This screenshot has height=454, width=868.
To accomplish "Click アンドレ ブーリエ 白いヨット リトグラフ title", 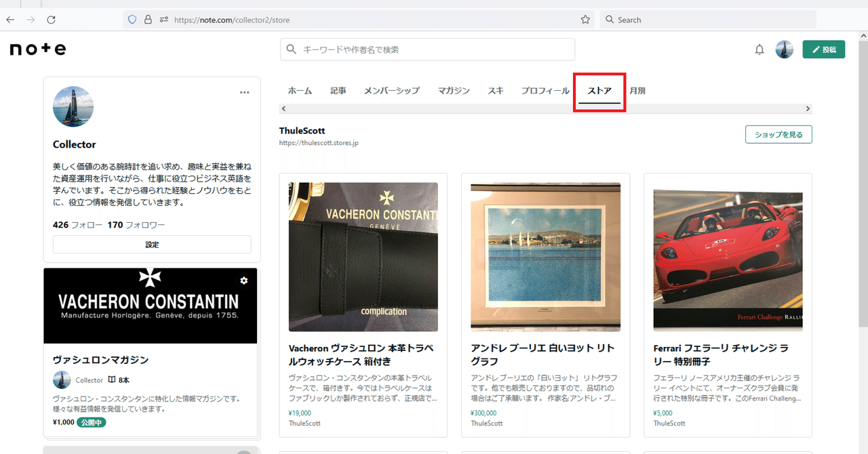I will click(x=543, y=354).
